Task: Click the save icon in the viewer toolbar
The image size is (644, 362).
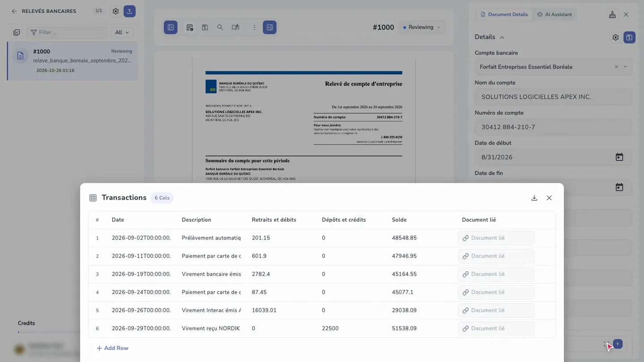Action: [205, 27]
